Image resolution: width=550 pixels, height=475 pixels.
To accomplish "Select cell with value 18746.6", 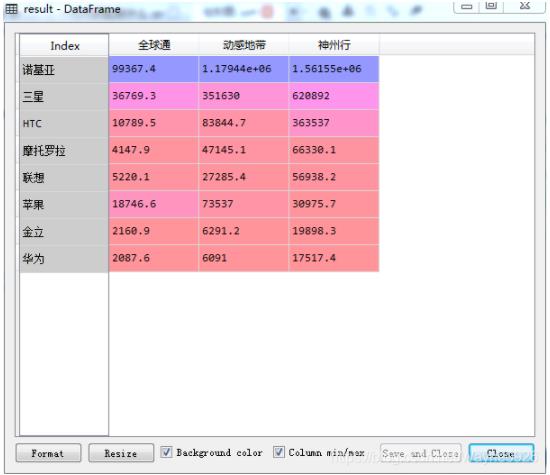I will 154,204.
